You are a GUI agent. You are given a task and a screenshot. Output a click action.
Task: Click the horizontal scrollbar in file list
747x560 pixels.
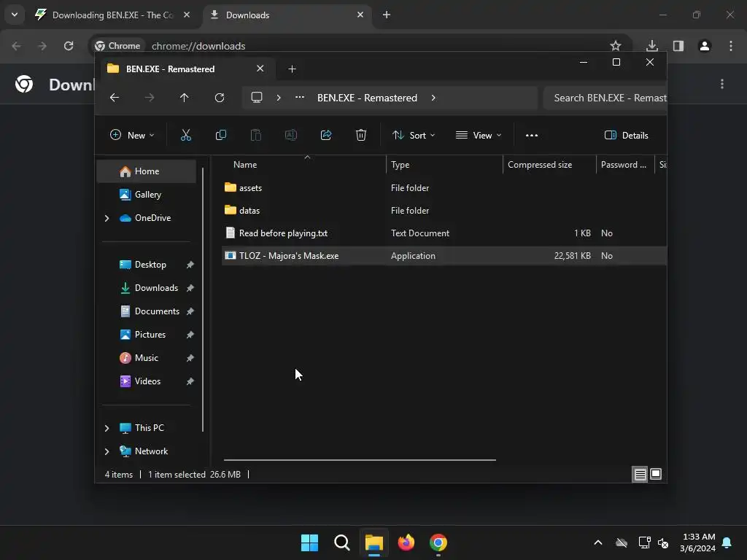click(x=360, y=460)
